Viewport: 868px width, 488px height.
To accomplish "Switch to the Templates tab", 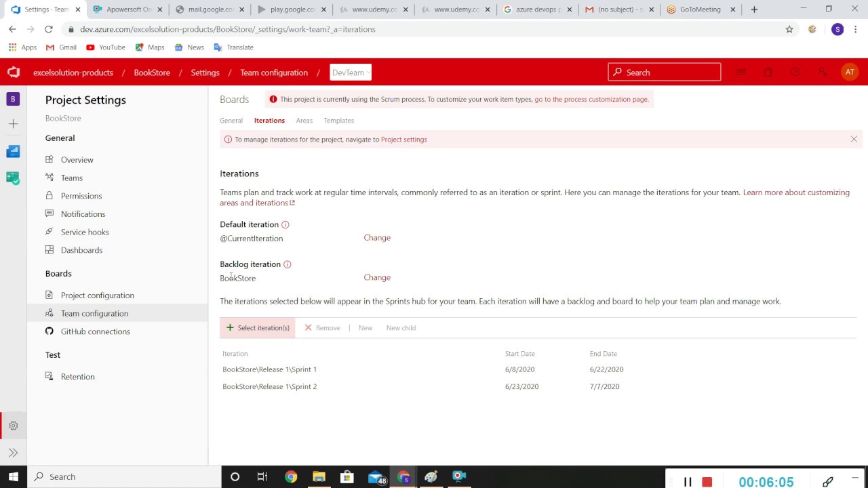I will pos(338,121).
